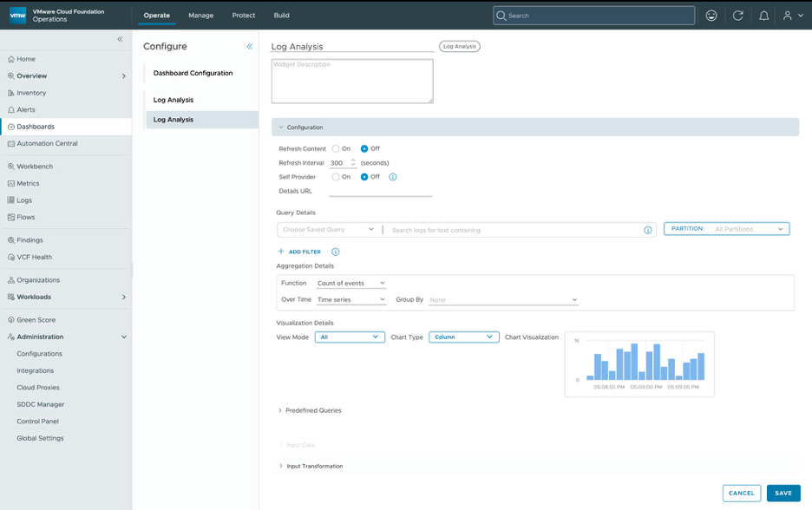Expand the Workloads sidebar section
The height and width of the screenshot is (510, 812).
coord(124,297)
